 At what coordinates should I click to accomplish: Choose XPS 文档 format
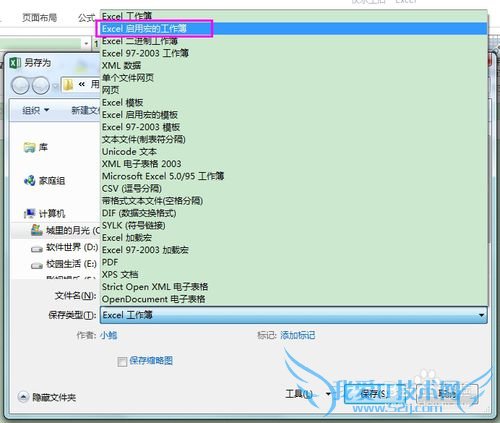(294, 275)
